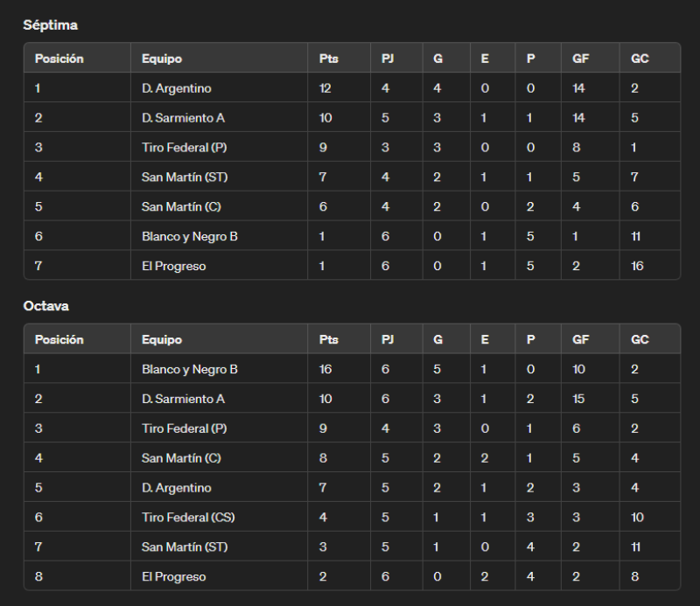Select the Equipo column header in Octava table
The image size is (700, 606).
(162, 339)
